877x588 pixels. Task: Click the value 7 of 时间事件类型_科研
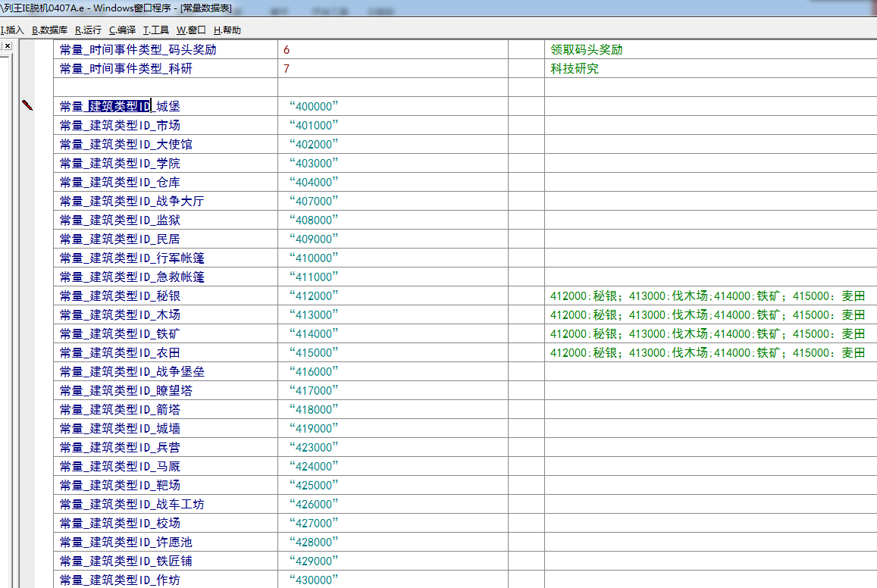coord(287,68)
